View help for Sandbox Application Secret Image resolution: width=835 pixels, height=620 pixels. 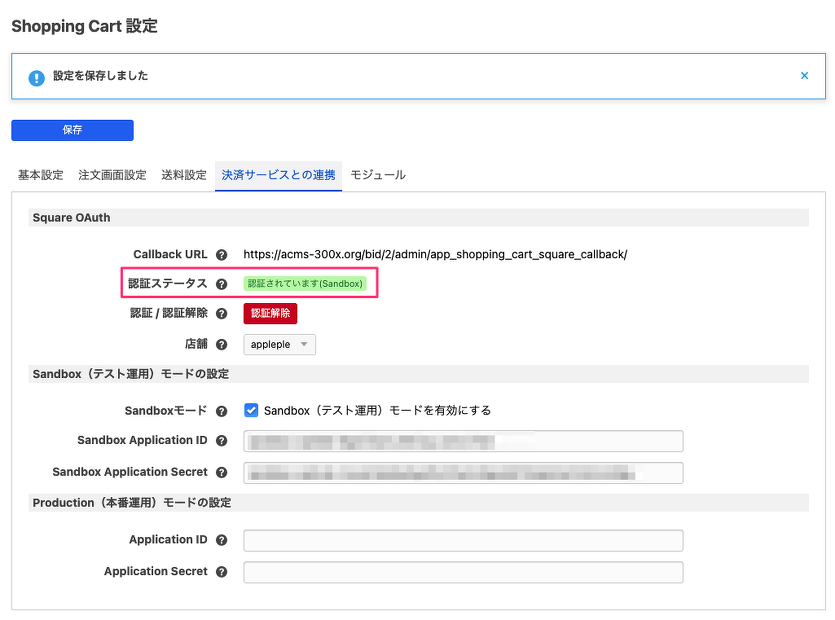click(221, 472)
